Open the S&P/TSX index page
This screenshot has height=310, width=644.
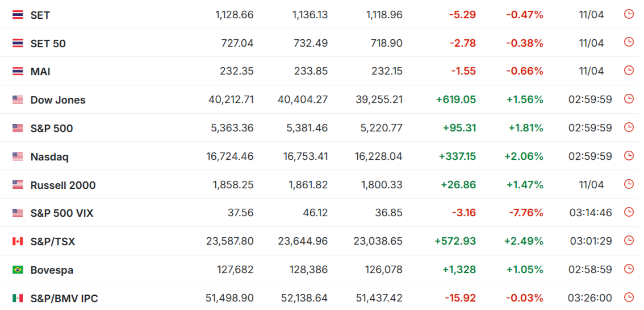pos(53,242)
